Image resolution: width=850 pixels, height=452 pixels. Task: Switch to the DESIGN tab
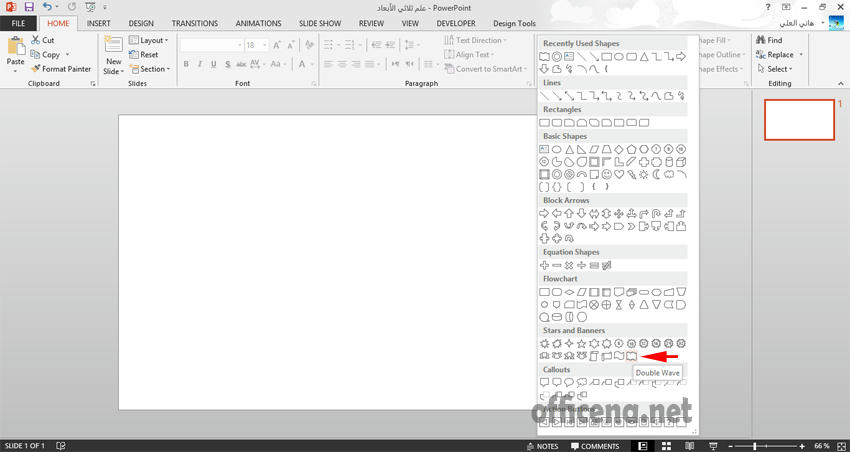[141, 23]
